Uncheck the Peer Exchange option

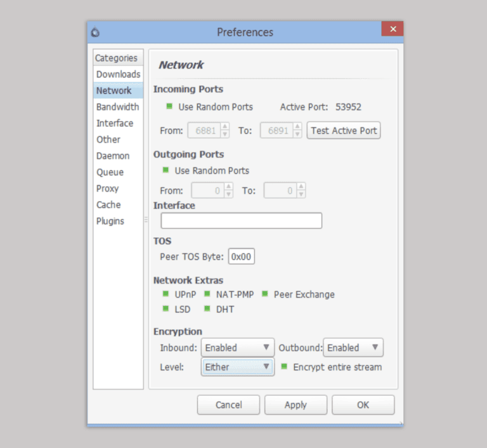click(x=265, y=294)
